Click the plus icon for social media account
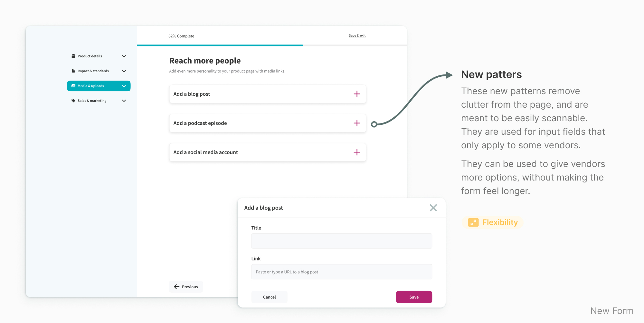 357,152
